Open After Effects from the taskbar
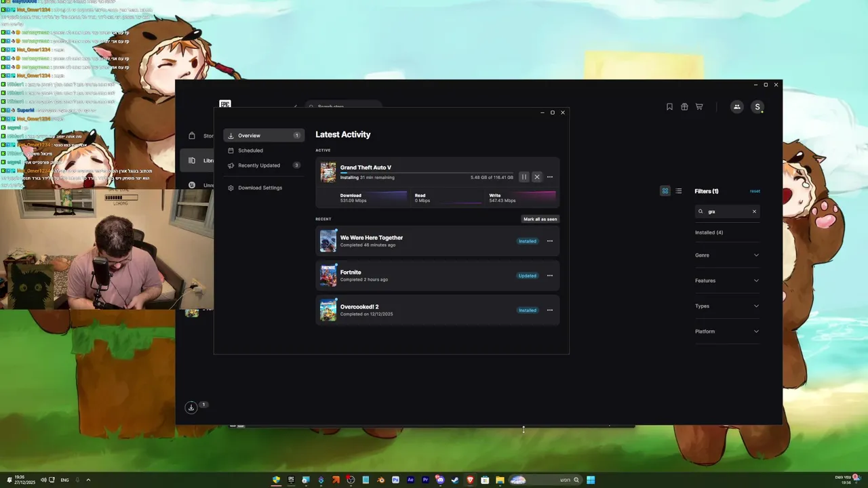This screenshot has width=868, height=488. click(410, 480)
